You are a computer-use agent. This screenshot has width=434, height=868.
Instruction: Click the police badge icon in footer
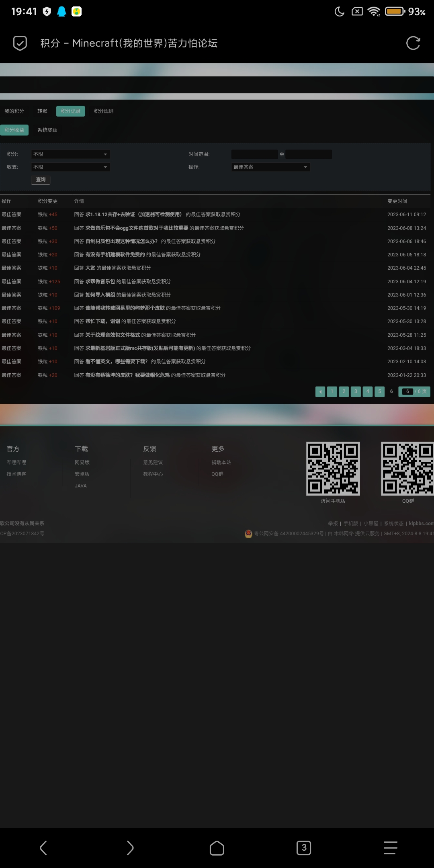click(248, 534)
